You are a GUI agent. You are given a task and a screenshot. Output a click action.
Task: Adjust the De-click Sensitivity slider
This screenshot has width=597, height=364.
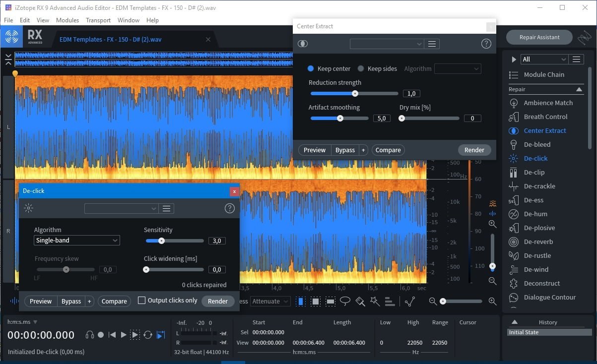(161, 241)
